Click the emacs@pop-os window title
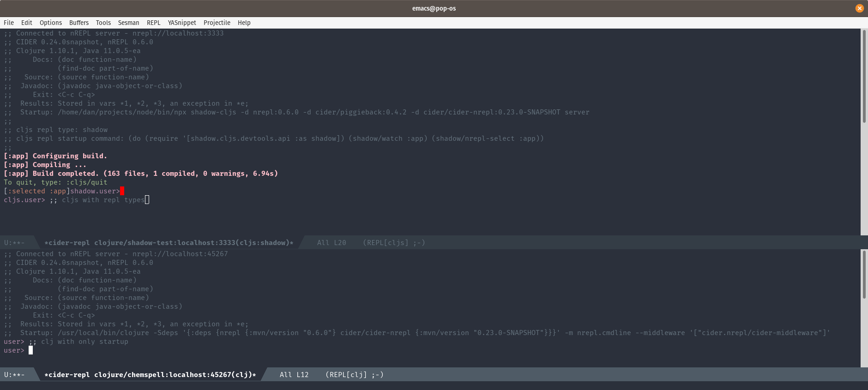 pos(434,8)
